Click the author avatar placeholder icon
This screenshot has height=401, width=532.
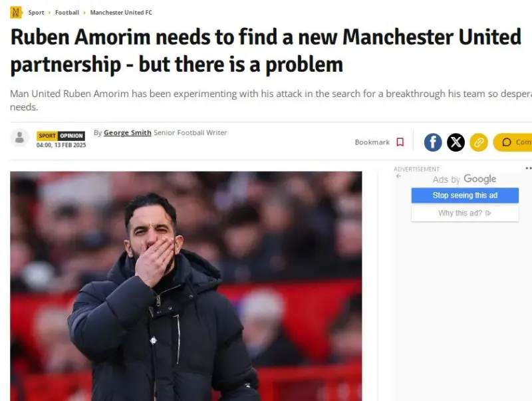coord(20,138)
